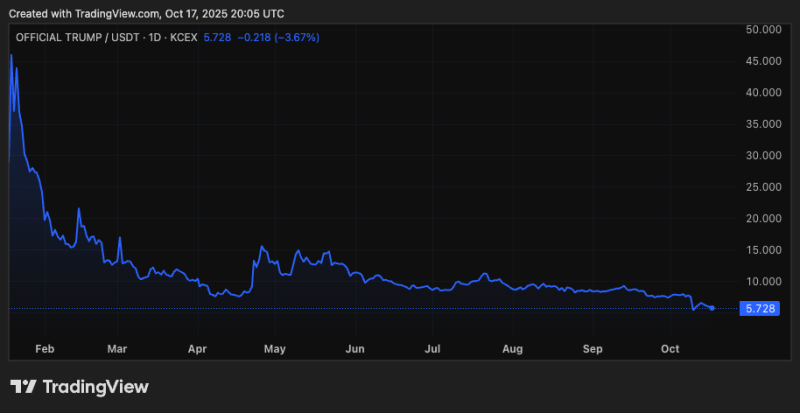Click the current price label 5.728
800x413 pixels.
click(758, 309)
